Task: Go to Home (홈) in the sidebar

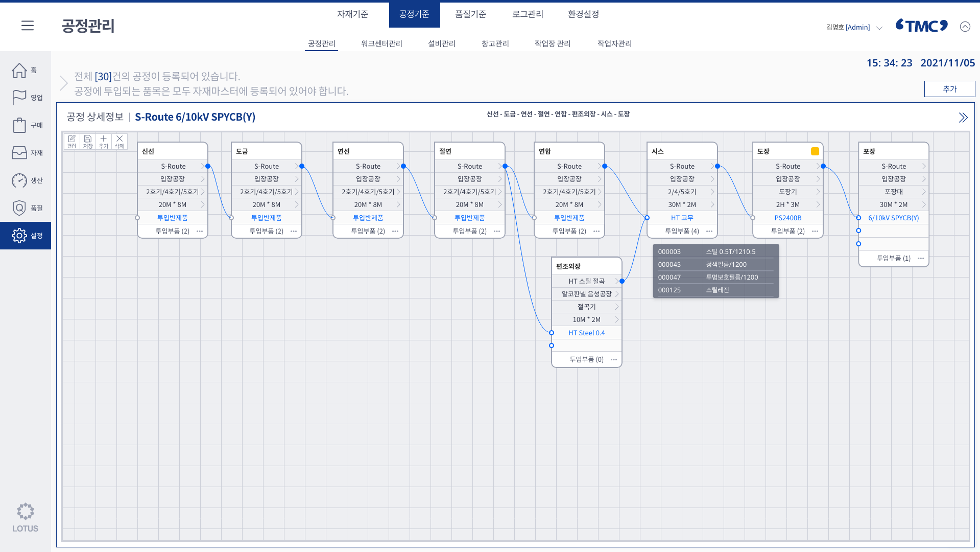Action: point(20,71)
